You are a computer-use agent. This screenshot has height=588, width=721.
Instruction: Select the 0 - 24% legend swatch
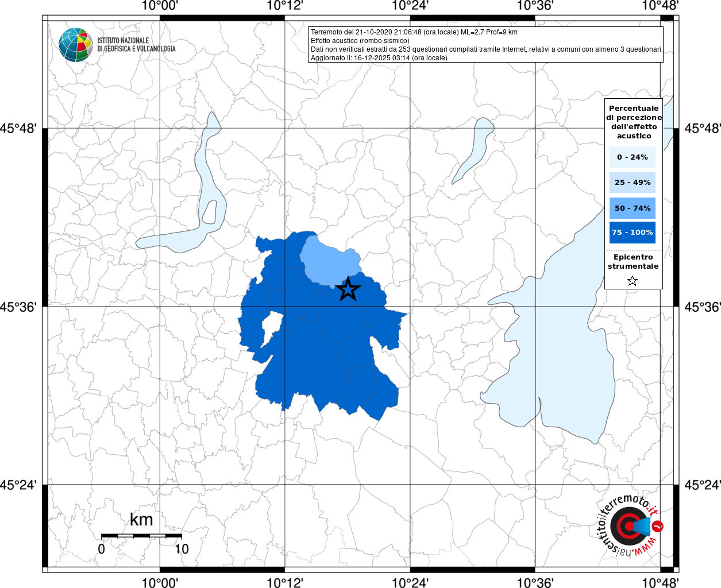click(633, 157)
